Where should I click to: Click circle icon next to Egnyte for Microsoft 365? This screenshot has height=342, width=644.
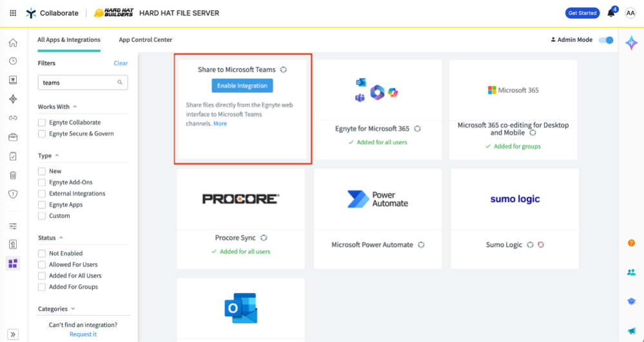417,129
